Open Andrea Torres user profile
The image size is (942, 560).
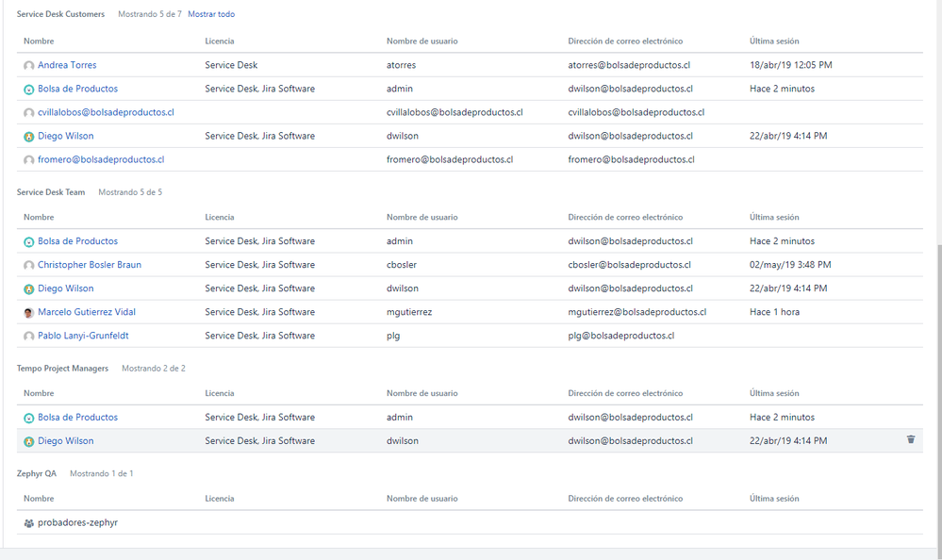(67, 65)
